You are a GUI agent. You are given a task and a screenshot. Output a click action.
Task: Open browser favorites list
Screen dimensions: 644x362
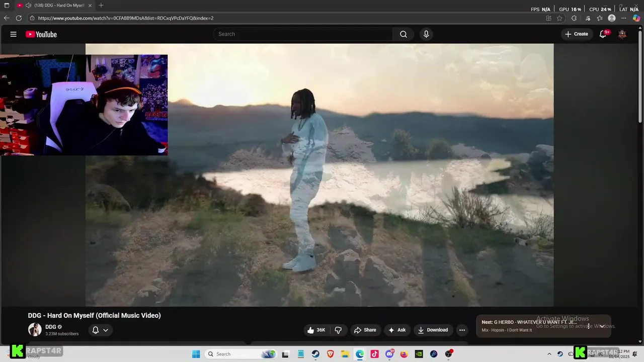[599, 18]
